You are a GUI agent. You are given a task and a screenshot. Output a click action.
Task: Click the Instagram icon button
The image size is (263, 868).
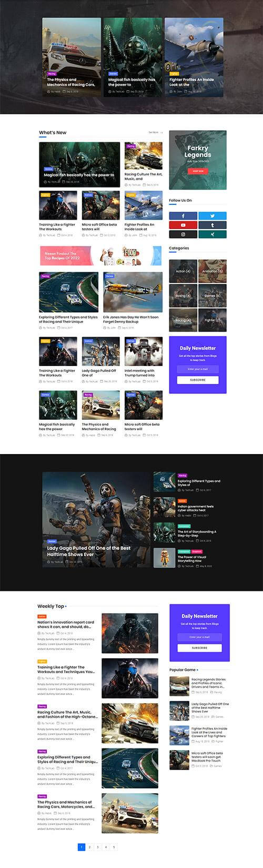(183, 234)
